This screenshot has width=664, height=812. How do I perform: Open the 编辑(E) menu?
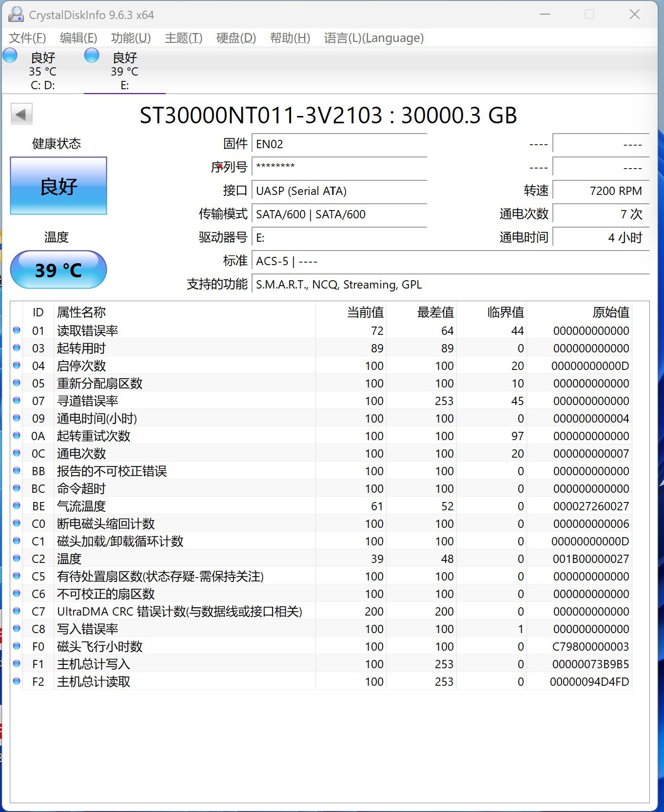point(78,38)
